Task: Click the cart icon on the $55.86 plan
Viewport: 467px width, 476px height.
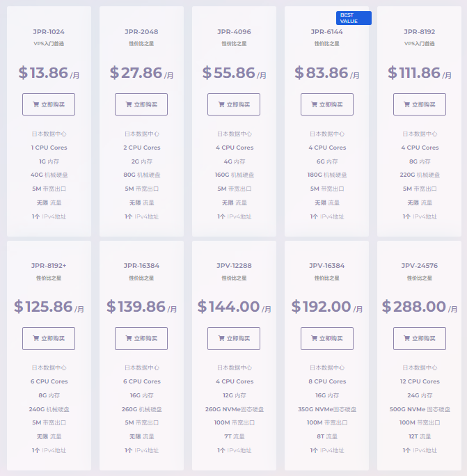Action: (221, 104)
